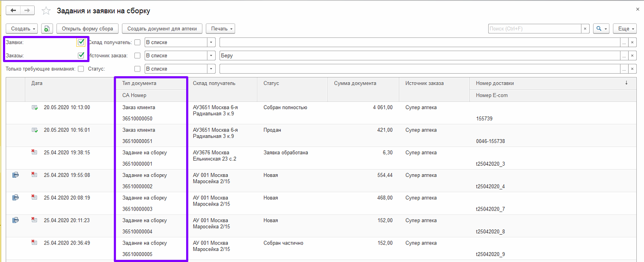Expand the Статус comparison type dropdown

click(211, 69)
